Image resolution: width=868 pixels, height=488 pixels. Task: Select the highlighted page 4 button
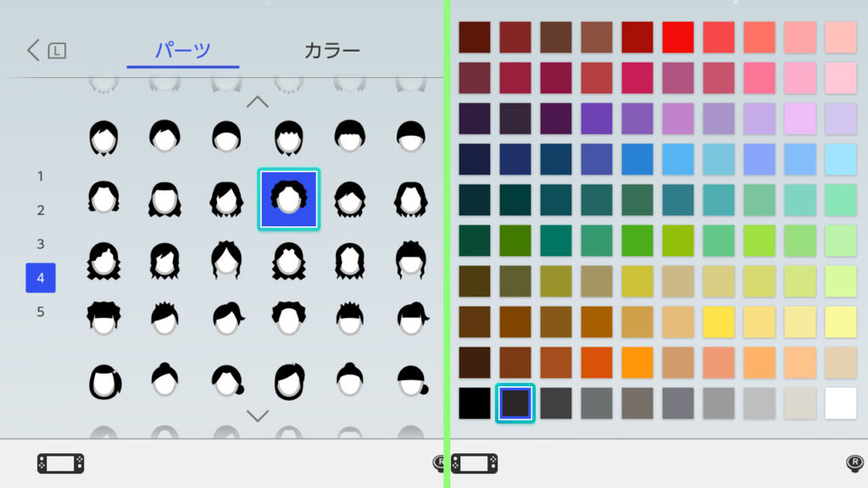pos(41,278)
